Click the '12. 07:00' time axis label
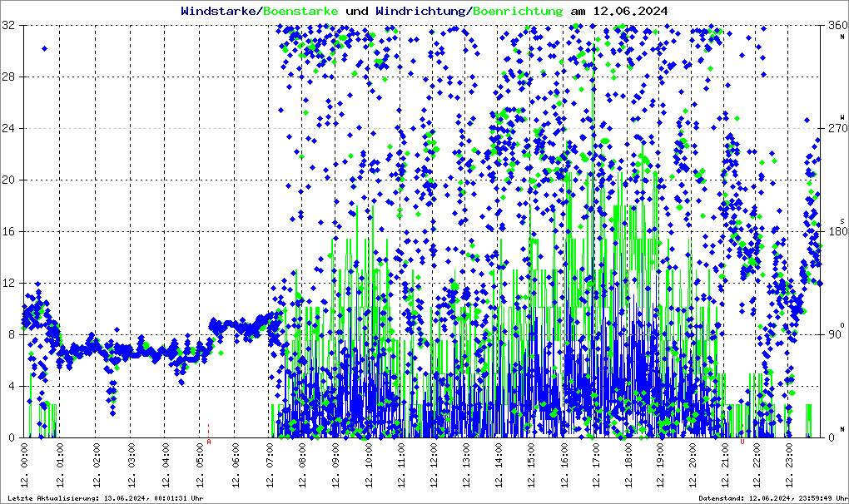This screenshot has width=849, height=504. (271, 467)
